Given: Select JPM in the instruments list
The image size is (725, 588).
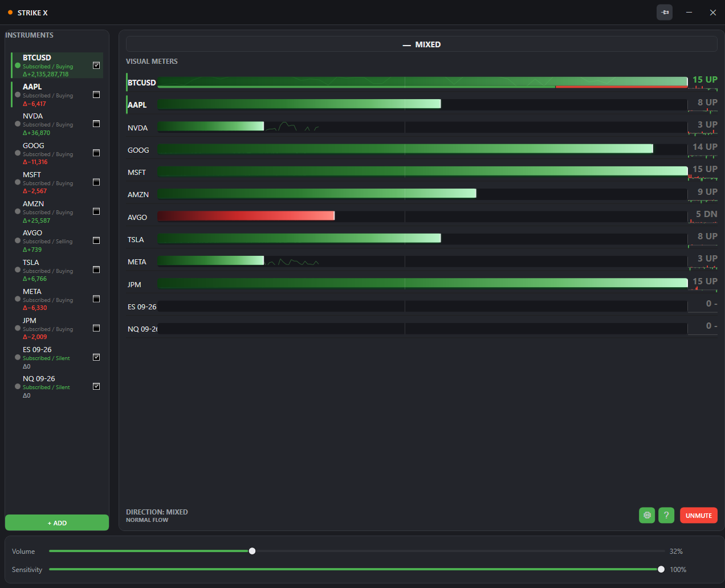Looking at the screenshot, I should [x=57, y=328].
